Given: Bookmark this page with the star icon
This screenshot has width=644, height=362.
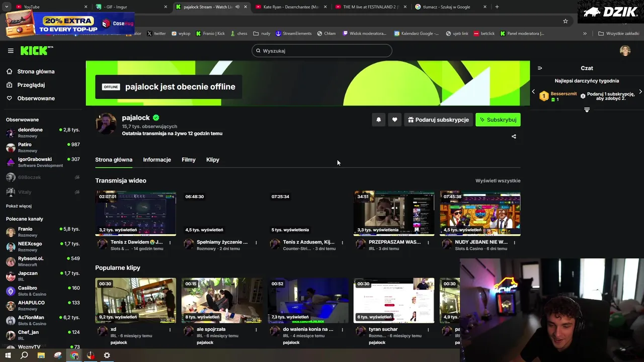Looking at the screenshot, I should [566, 21].
